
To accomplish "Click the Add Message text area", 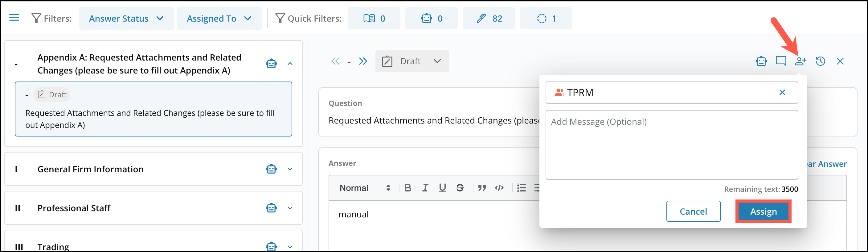I will tap(672, 145).
